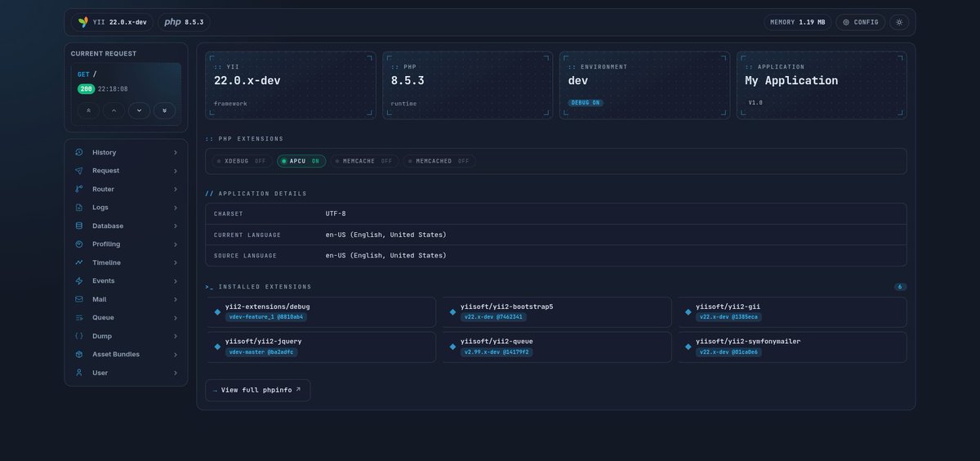Click the UTF-8 charset value
This screenshot has width=980, height=461.
coord(336,214)
